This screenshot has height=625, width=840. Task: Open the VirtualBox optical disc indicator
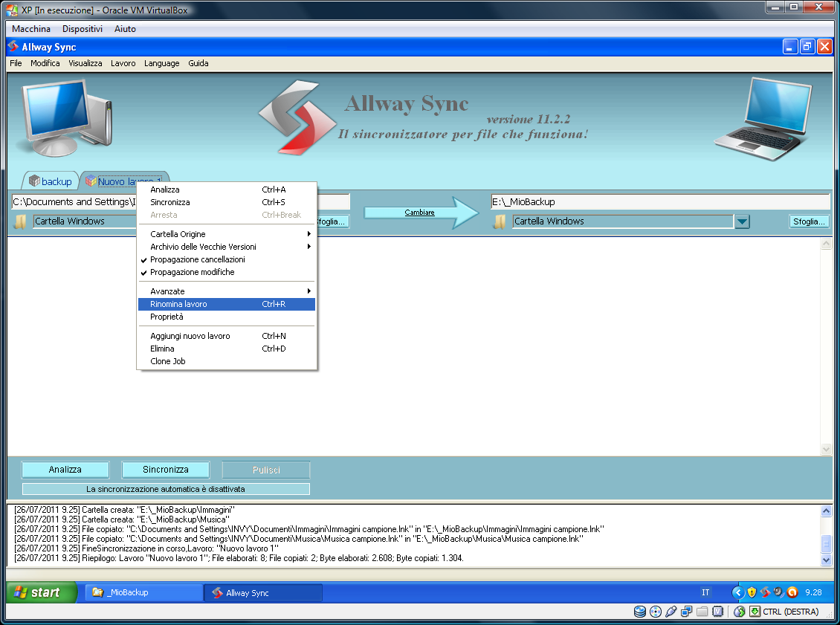(x=655, y=611)
